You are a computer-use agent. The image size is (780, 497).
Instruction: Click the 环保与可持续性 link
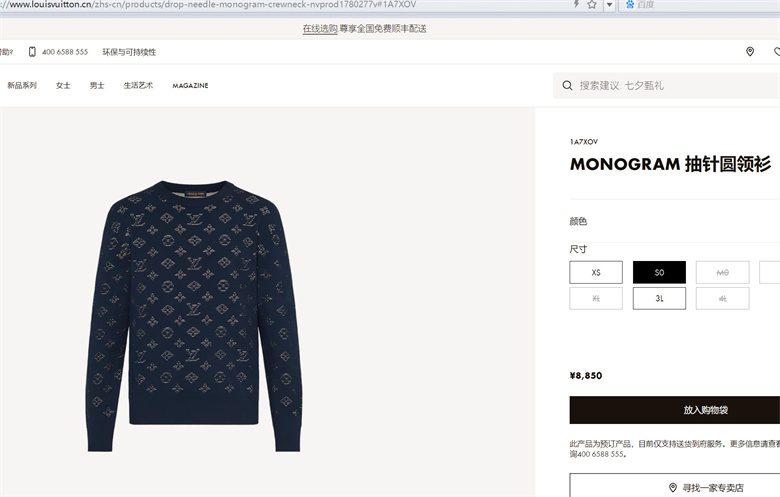pos(129,52)
